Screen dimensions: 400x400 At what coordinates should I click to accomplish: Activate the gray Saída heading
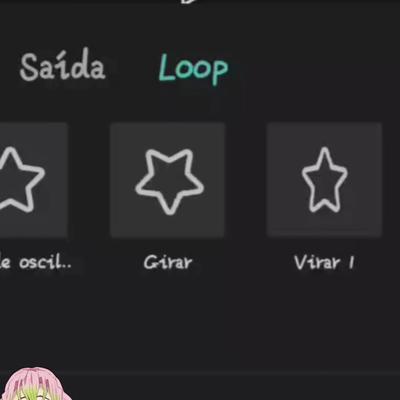tap(62, 65)
